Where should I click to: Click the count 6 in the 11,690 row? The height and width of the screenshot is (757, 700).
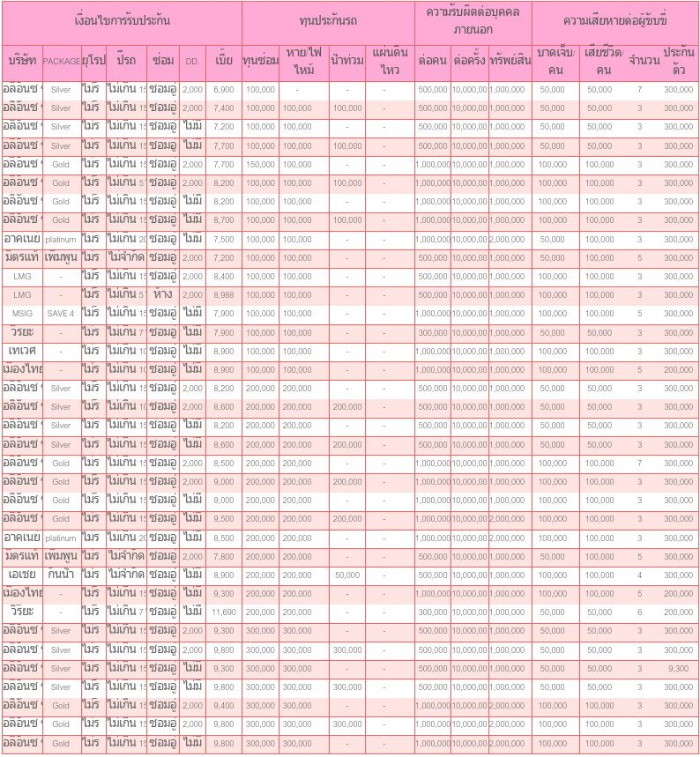click(x=640, y=612)
